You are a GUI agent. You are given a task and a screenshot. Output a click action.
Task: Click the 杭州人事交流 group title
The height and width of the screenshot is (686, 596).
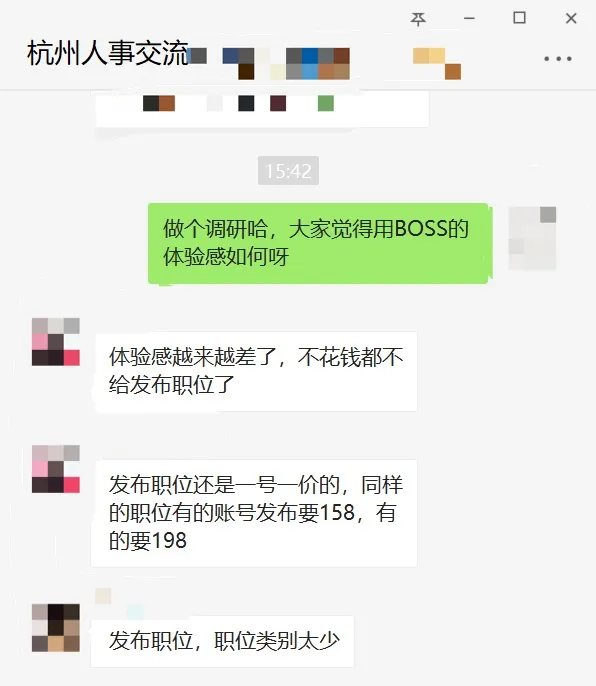click(108, 53)
